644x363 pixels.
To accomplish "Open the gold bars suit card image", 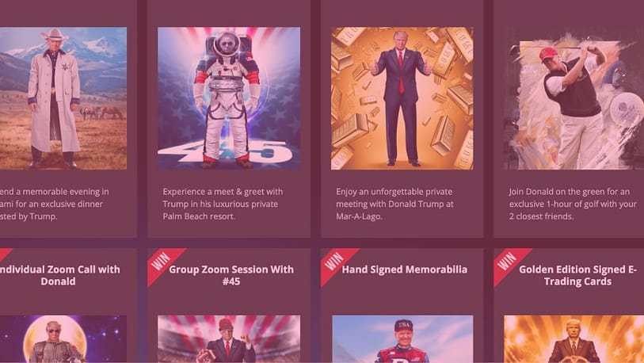I will click(402, 98).
